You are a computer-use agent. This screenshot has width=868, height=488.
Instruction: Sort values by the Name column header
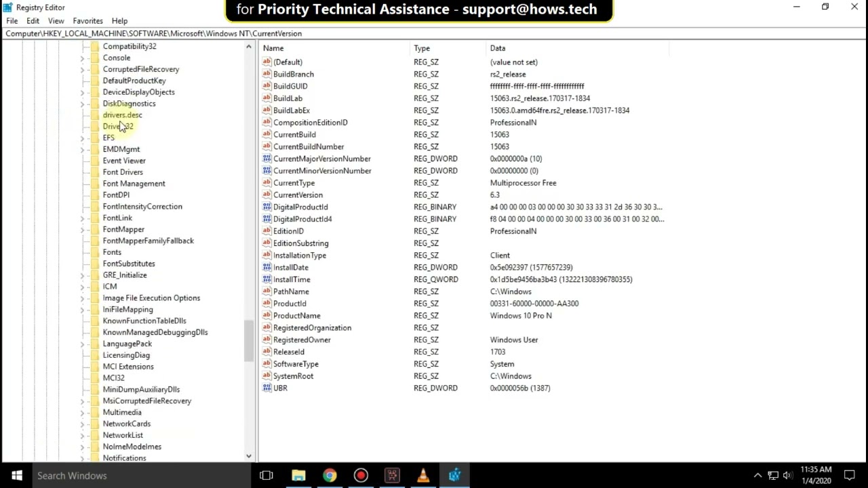click(x=335, y=48)
